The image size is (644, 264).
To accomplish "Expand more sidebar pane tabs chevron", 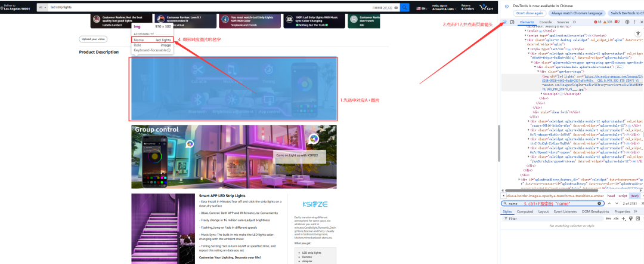I will [636, 211].
